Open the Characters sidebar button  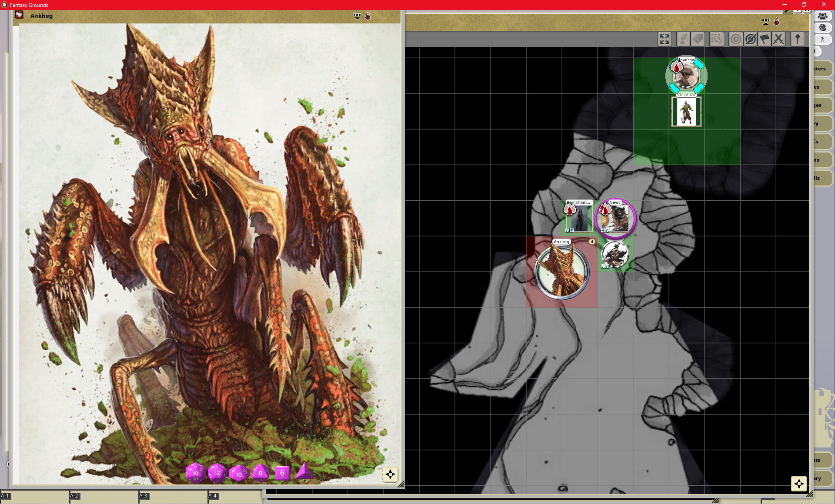pos(823,69)
